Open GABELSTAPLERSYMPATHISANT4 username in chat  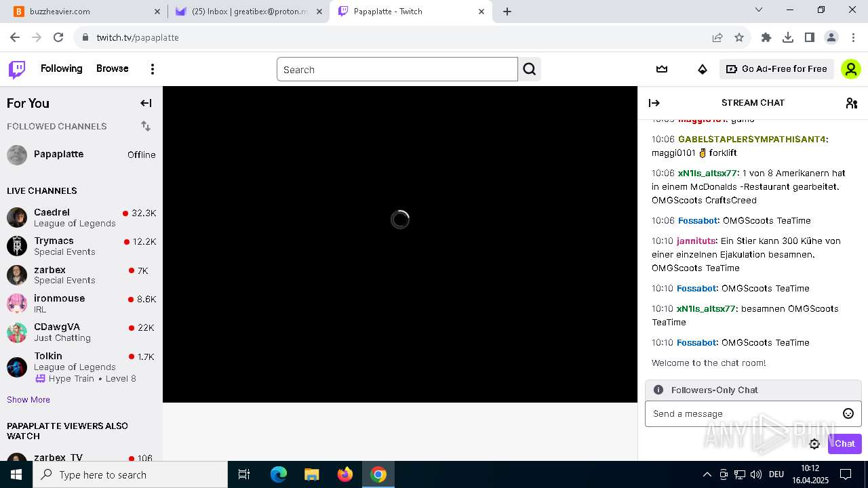[752, 139]
